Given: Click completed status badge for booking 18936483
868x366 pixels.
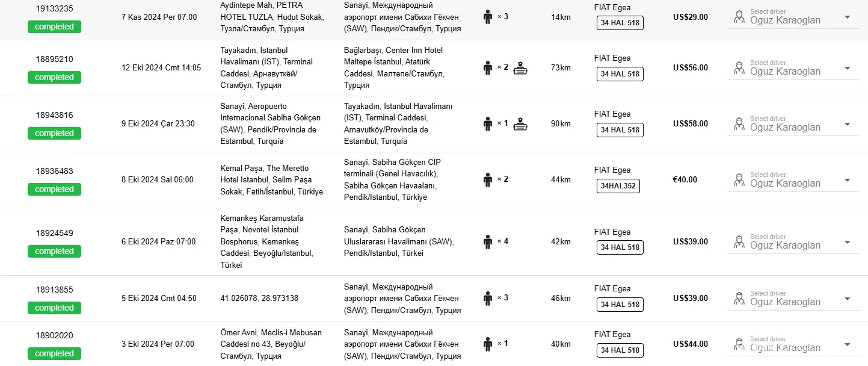Looking at the screenshot, I should tap(54, 190).
